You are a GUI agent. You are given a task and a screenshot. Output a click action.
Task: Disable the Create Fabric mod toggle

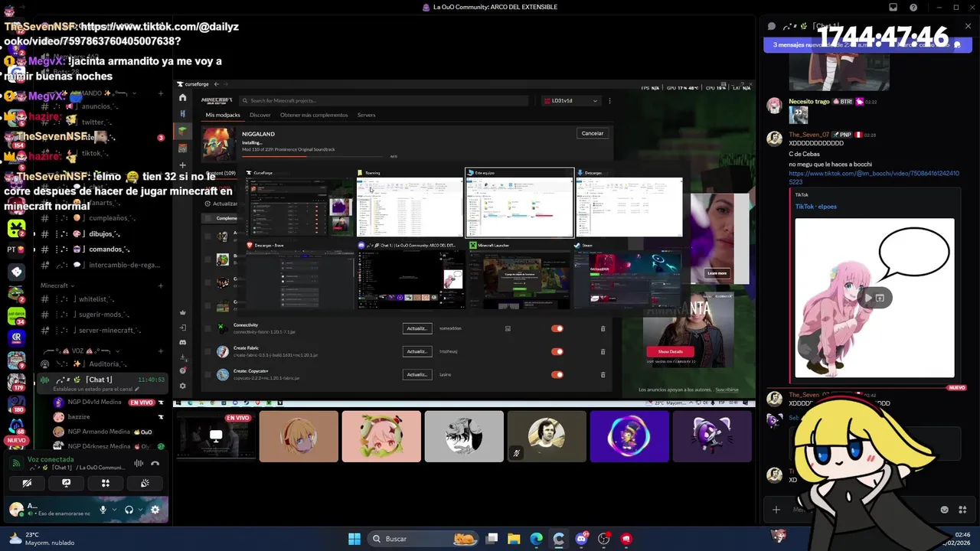pyautogui.click(x=557, y=351)
